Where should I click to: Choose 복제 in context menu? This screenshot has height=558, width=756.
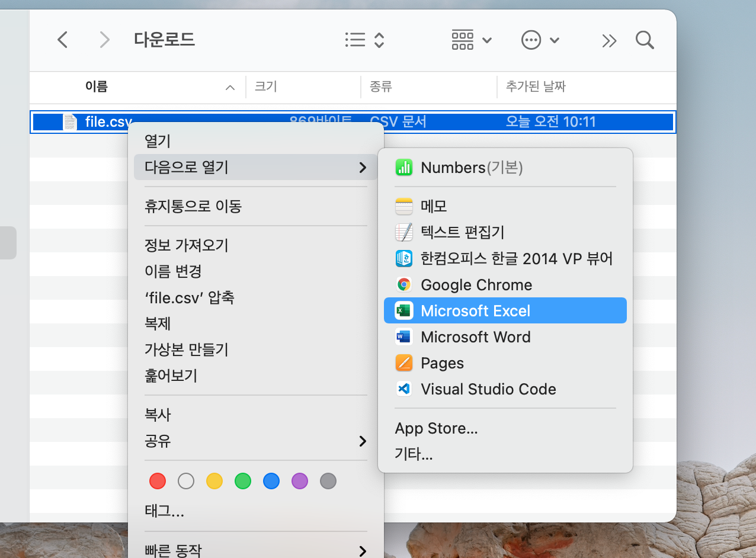pyautogui.click(x=255, y=323)
